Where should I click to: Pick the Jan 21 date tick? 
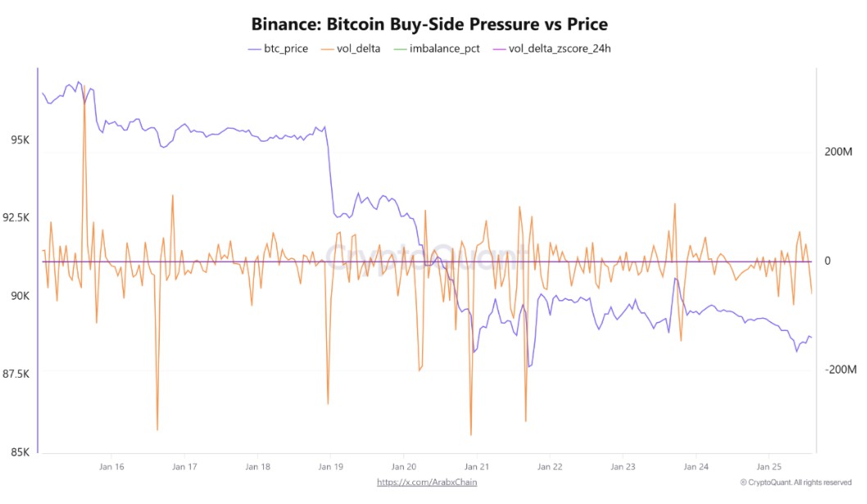[476, 467]
